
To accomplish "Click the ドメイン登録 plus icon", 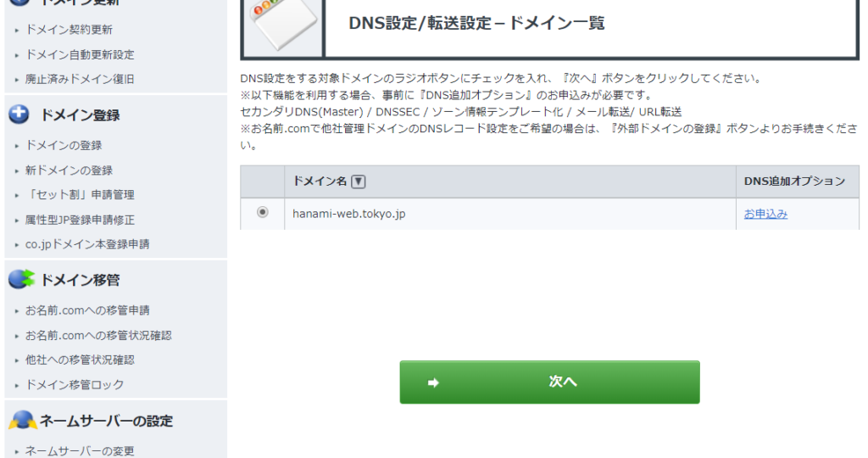I will (19, 114).
